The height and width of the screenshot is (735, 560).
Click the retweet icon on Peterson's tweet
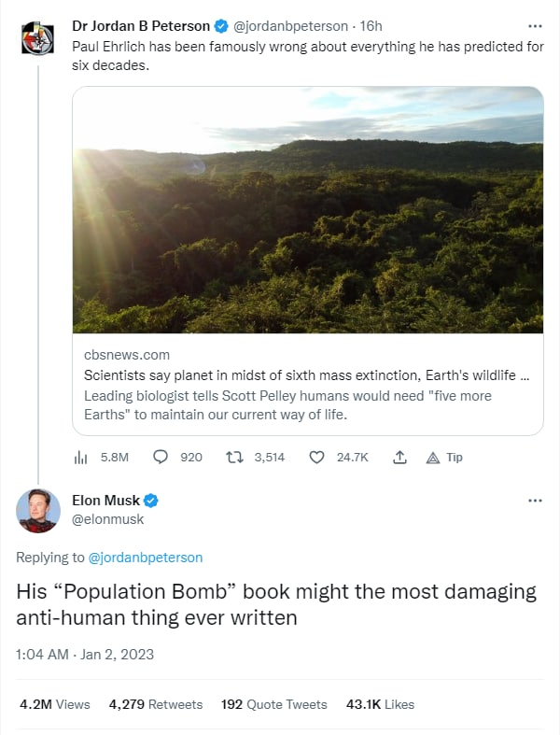234,457
